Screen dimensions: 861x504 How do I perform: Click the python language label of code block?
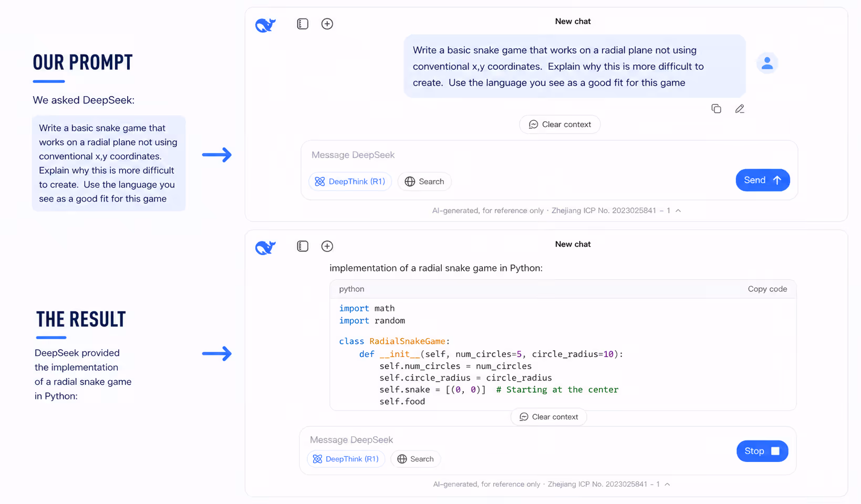pyautogui.click(x=351, y=289)
